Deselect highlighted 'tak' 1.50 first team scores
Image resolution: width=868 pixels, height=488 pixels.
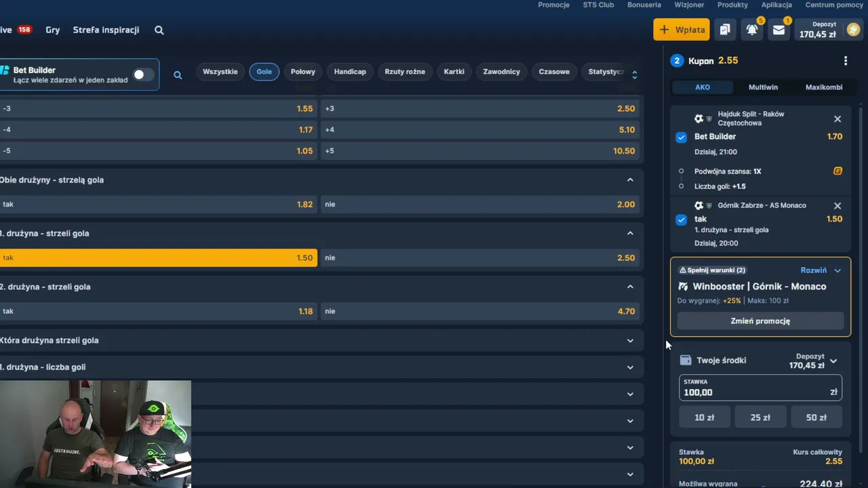(x=158, y=258)
